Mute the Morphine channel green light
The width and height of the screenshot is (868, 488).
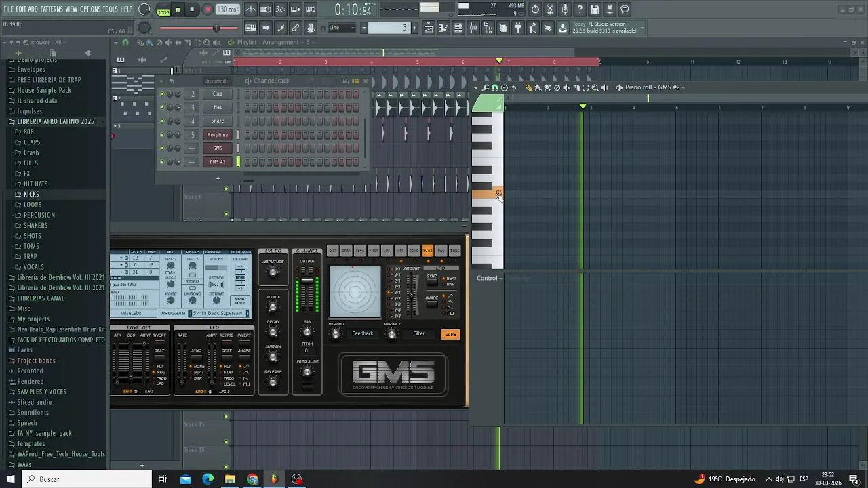click(x=162, y=135)
